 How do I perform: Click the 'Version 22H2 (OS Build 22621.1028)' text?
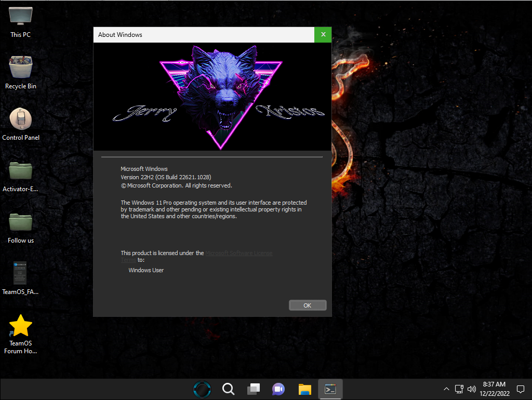click(166, 177)
